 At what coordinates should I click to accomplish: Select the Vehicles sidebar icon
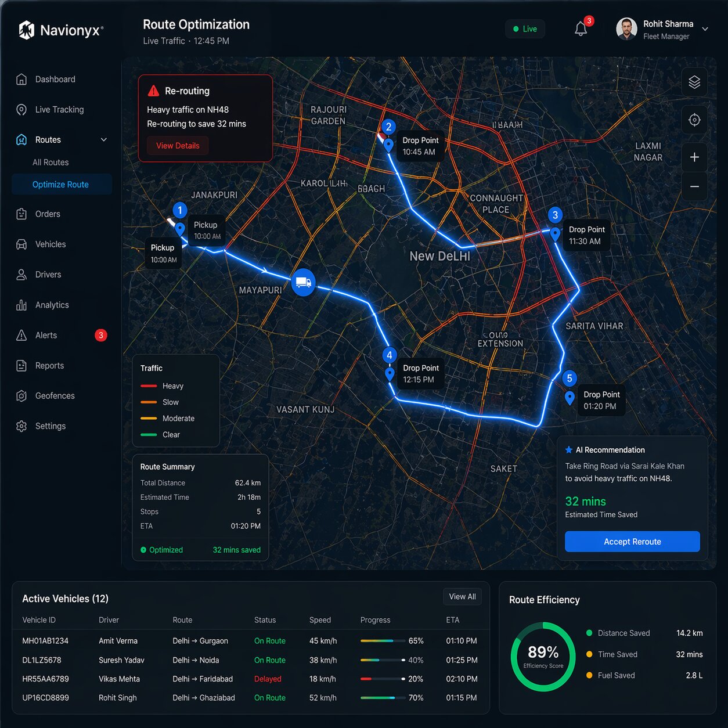[x=51, y=244]
